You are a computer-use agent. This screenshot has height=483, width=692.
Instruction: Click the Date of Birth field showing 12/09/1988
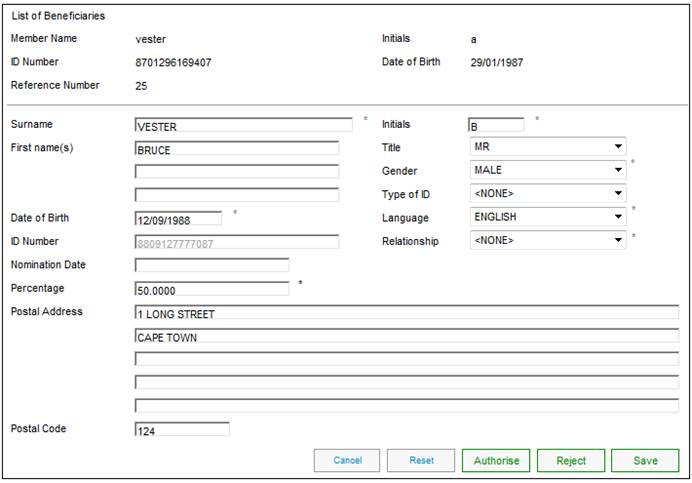[178, 218]
